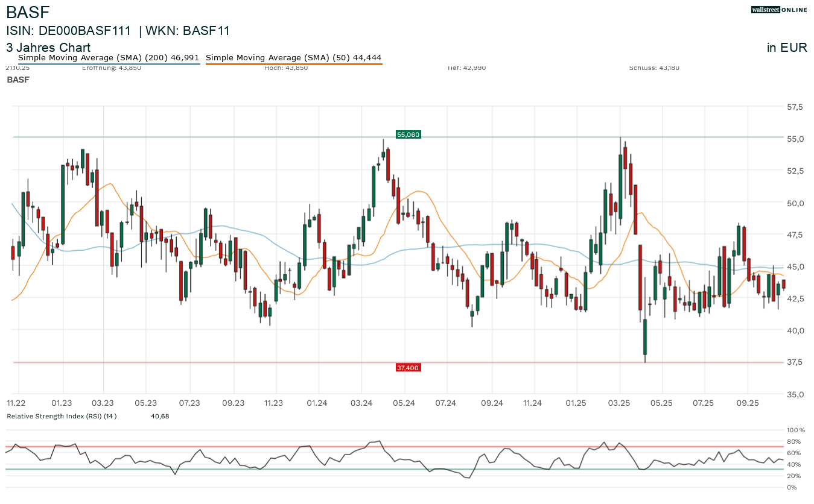Click the 01.24 date axis label
The height and width of the screenshot is (504, 814).
(x=317, y=403)
